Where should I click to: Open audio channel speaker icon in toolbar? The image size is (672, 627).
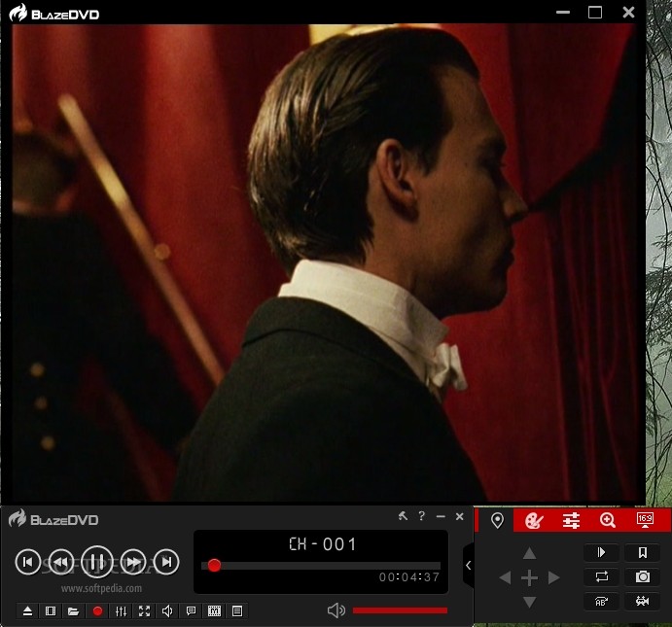(x=167, y=611)
